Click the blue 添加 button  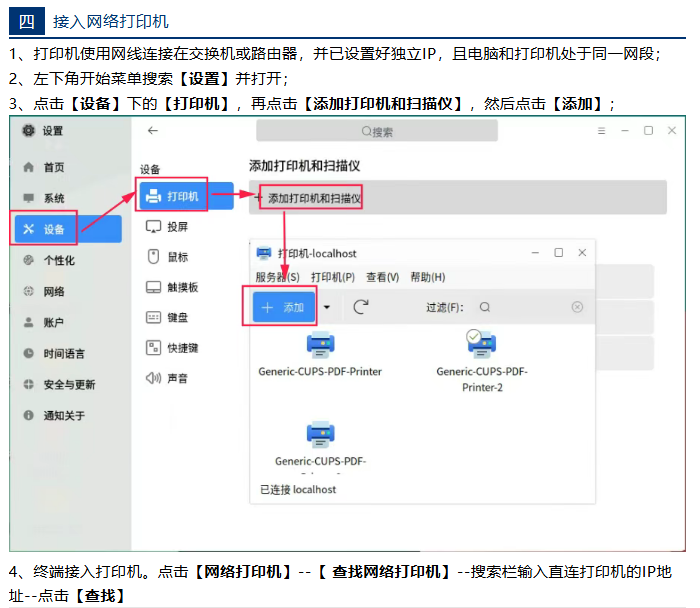283,307
